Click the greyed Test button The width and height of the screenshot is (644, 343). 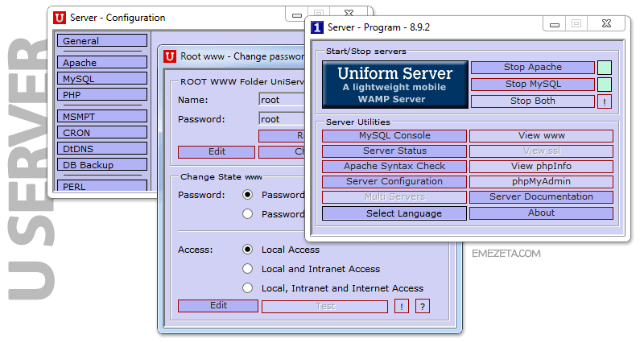325,307
